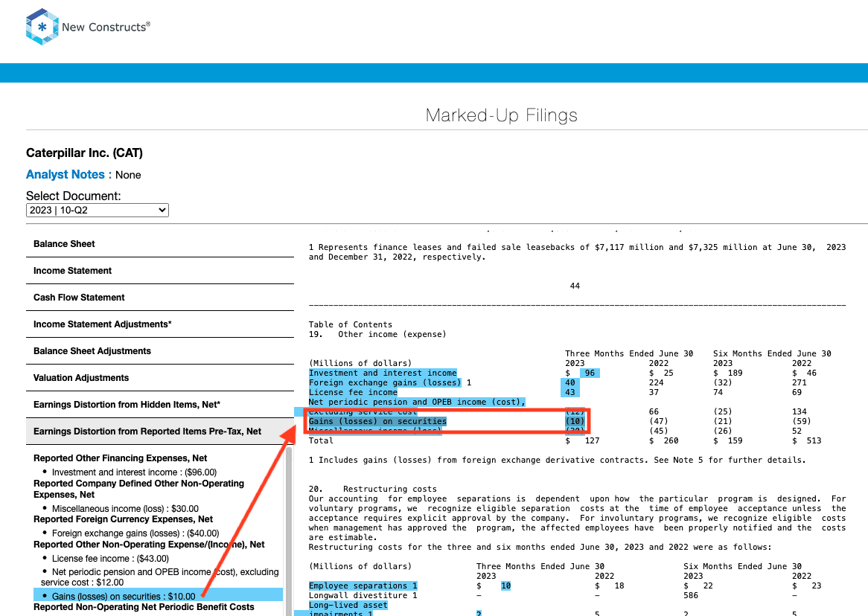Click highlighted 'License fee income' in filing
The width and height of the screenshot is (868, 616).
(353, 392)
